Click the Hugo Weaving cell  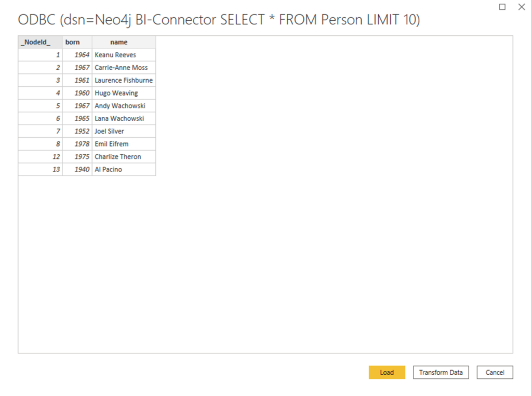tap(124, 93)
